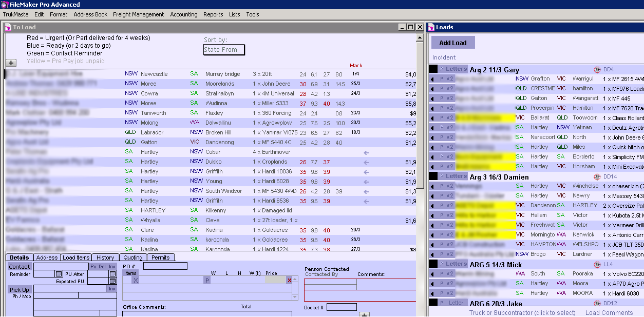Screen dimensions: 644x317
Task: Click the plus button below the Docket field
Action: (364, 314)
